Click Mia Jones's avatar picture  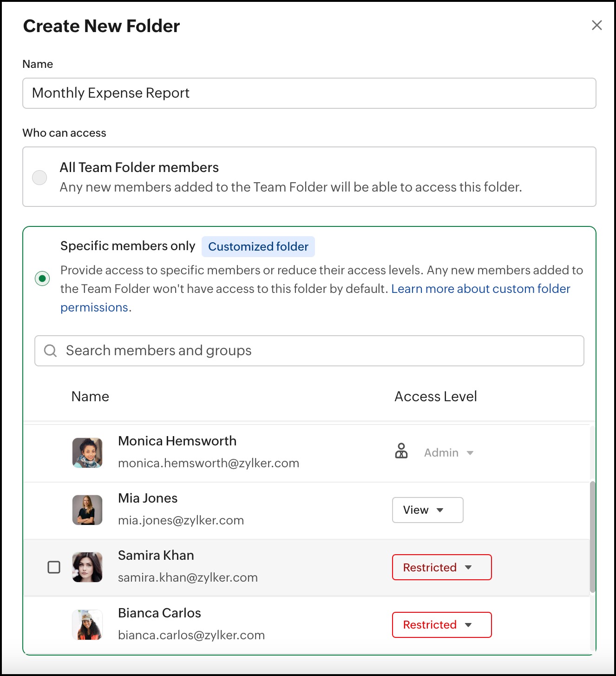[x=87, y=510]
